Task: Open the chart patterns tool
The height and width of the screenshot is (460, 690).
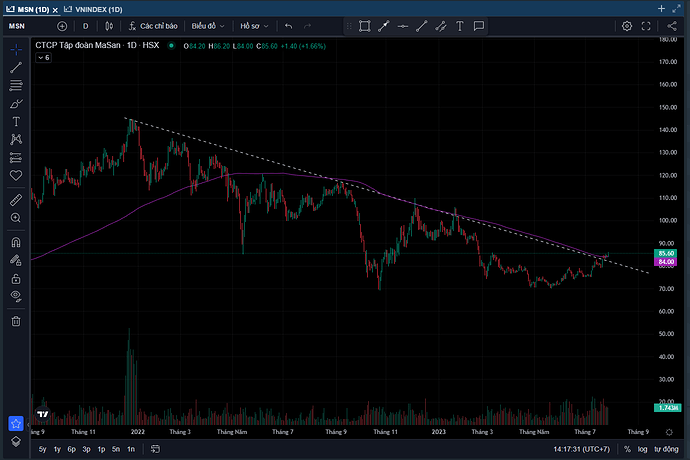Action: 16,140
